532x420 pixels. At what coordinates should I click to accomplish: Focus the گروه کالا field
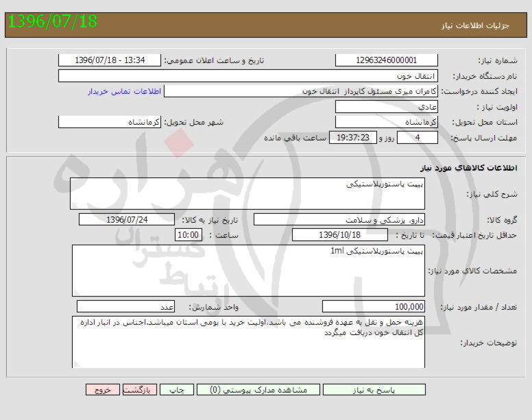pyautogui.click(x=339, y=220)
